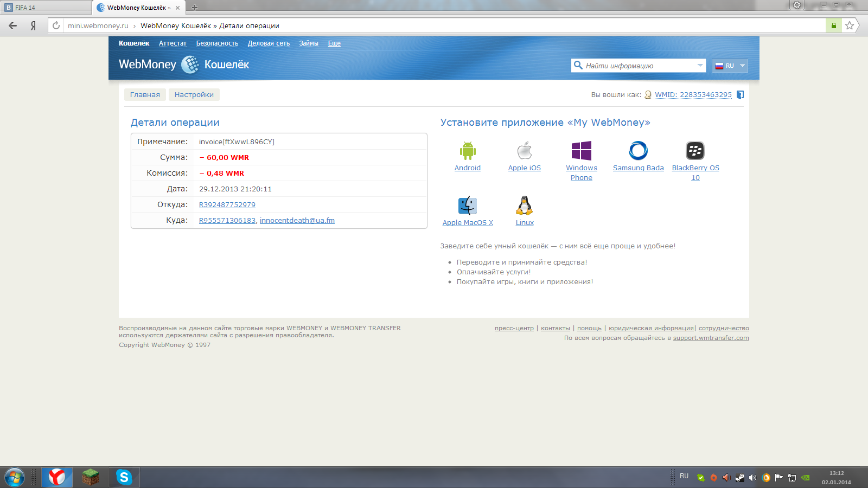Go to the Безопасность menu item
The height and width of the screenshot is (488, 868).
pyautogui.click(x=217, y=43)
